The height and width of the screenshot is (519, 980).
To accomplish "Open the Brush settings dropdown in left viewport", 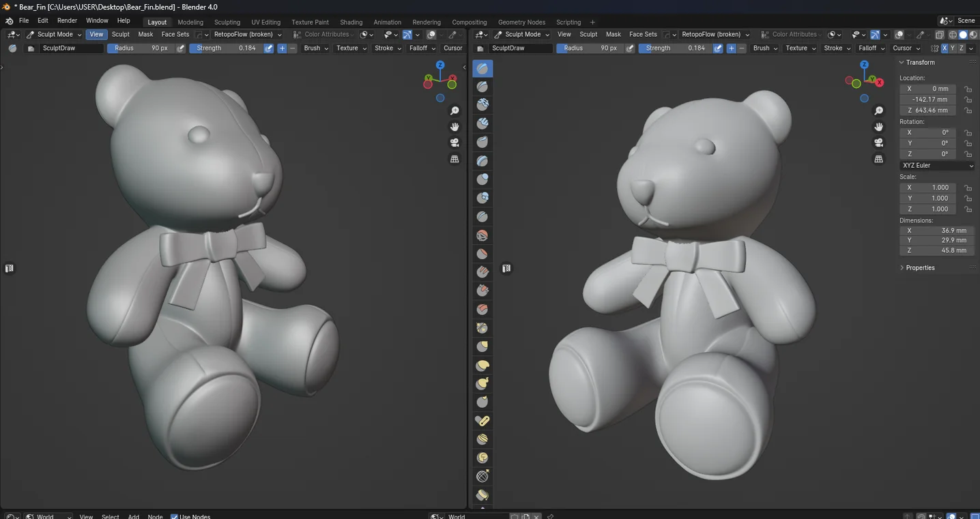I will (x=315, y=48).
